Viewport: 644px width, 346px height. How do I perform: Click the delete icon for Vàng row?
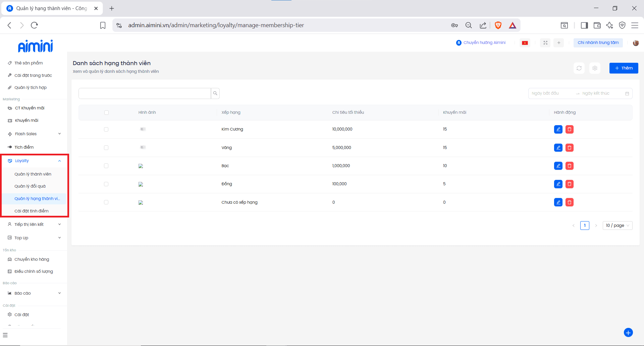pyautogui.click(x=569, y=148)
